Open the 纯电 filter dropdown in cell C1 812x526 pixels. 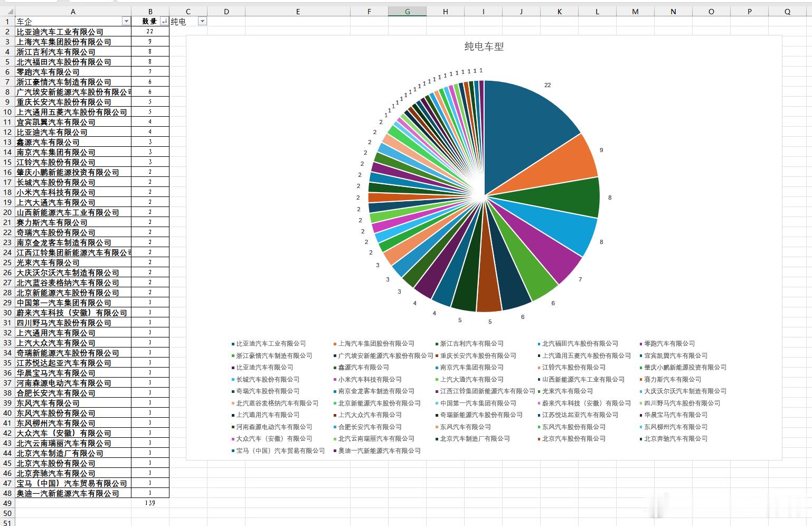202,21
